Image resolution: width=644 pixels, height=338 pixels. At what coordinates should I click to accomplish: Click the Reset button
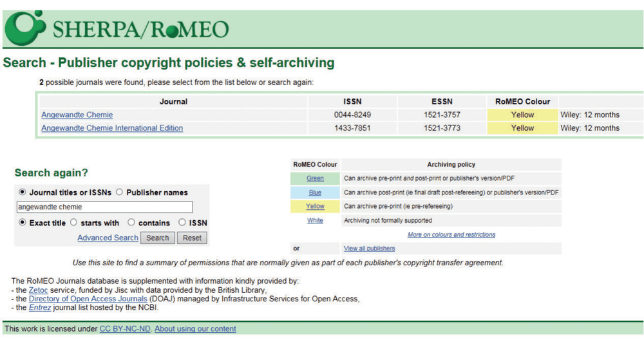point(192,238)
